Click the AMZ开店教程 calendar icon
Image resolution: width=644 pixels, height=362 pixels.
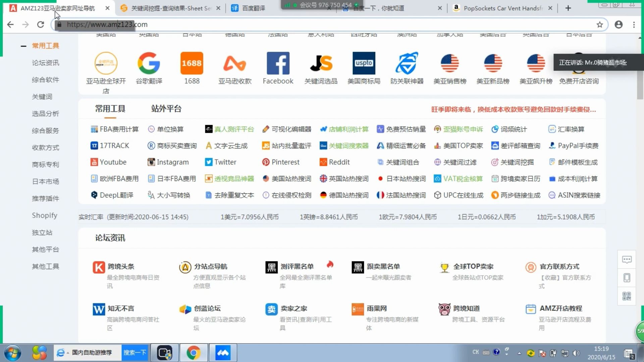(x=531, y=309)
